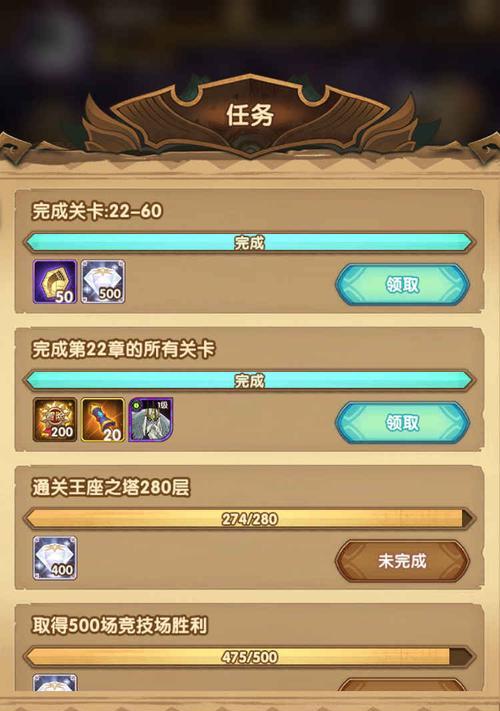Click the 任务 title banner
This screenshot has width=500, height=711.
pyautogui.click(x=250, y=115)
